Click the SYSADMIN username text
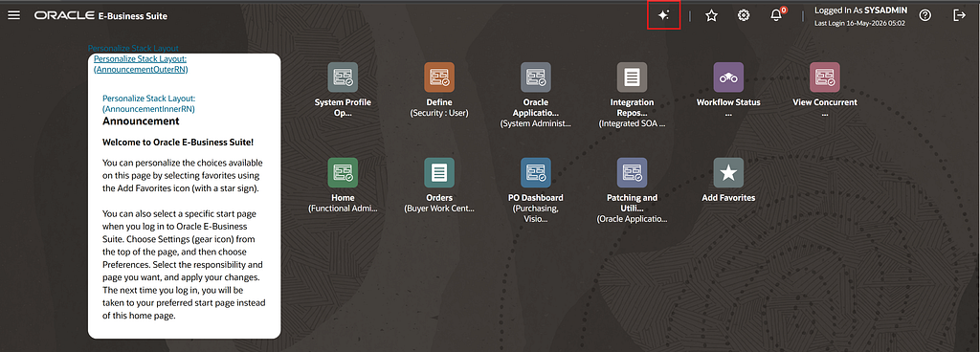Image resolution: width=980 pixels, height=352 pixels. click(885, 11)
